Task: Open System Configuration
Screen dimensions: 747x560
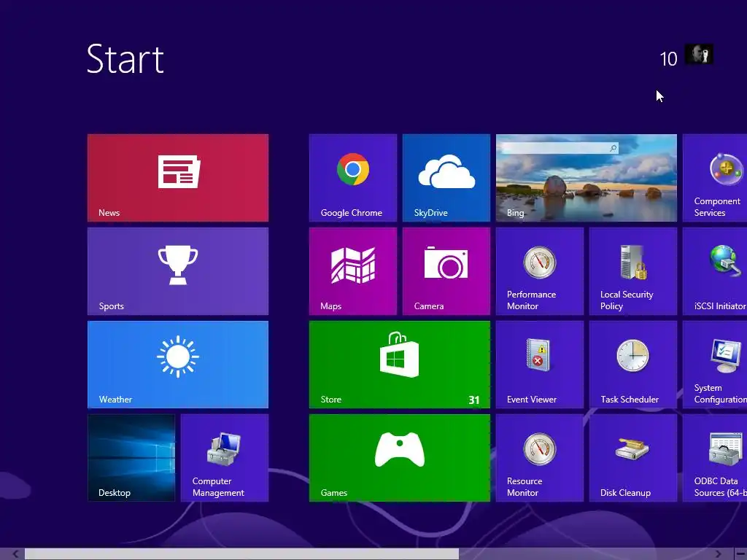Action: (715, 365)
